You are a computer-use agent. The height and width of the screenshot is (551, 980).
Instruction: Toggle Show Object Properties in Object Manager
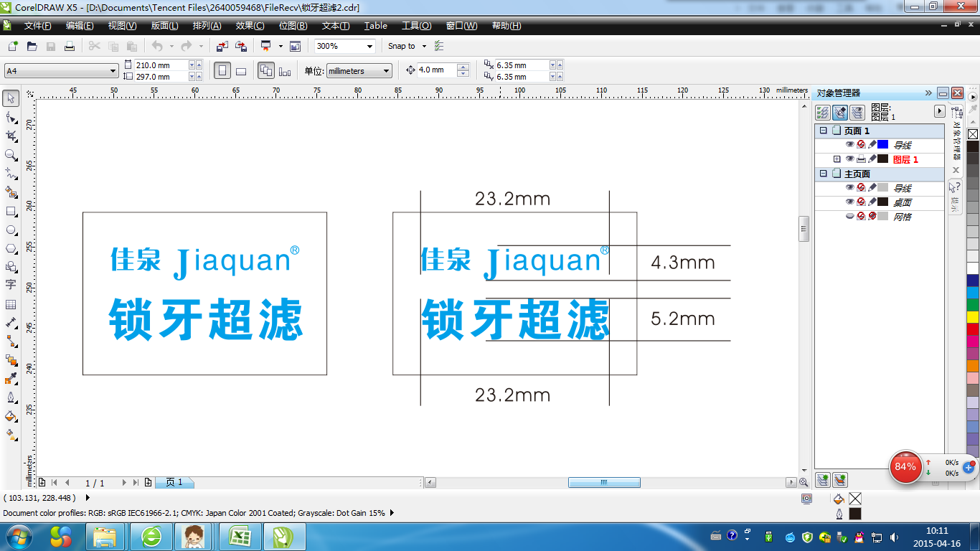click(x=823, y=112)
